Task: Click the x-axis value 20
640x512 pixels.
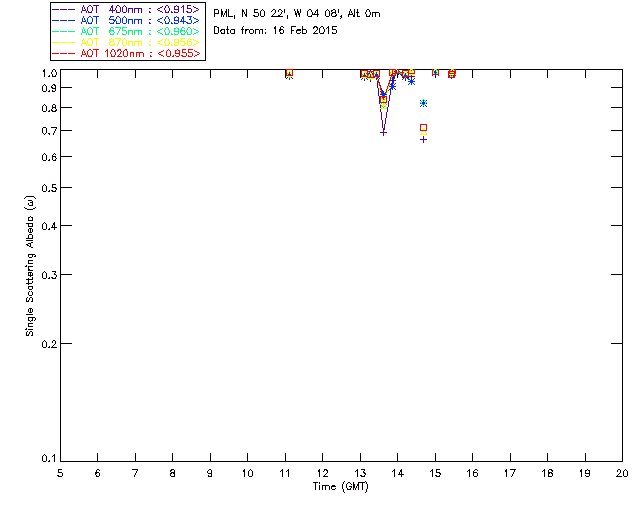Action: point(622,473)
